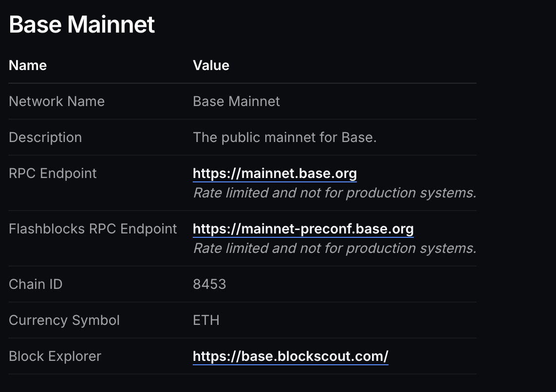Select the Chain ID row label
556x392 pixels.
click(x=36, y=285)
